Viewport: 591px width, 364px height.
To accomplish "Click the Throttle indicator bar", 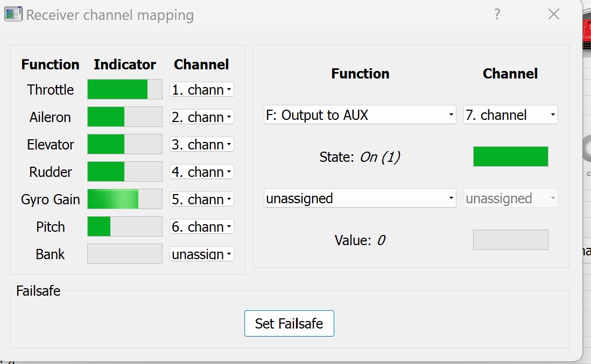I will click(x=125, y=90).
